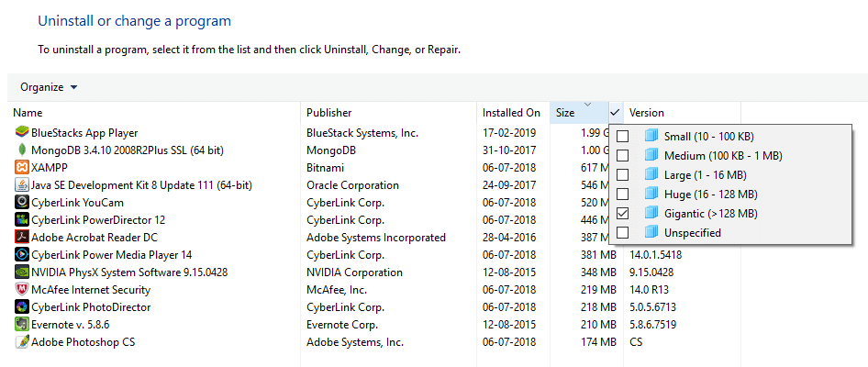Click the NVIDIA PhysX icon

[22, 272]
